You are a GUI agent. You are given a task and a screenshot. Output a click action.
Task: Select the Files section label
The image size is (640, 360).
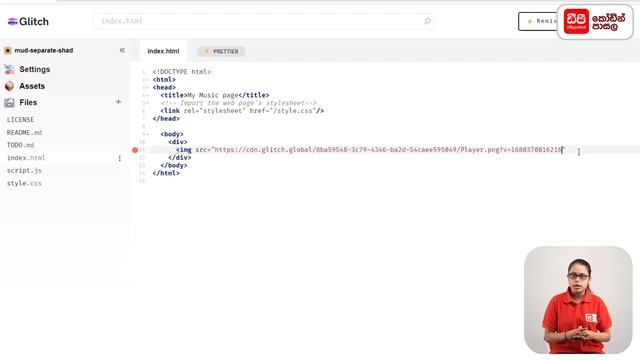[x=28, y=102]
